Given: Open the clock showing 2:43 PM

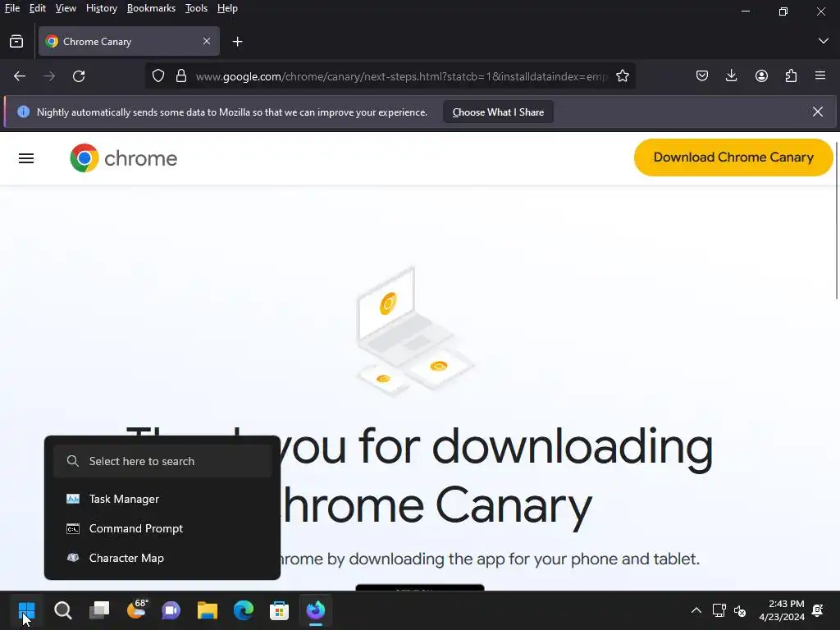Looking at the screenshot, I should point(782,610).
